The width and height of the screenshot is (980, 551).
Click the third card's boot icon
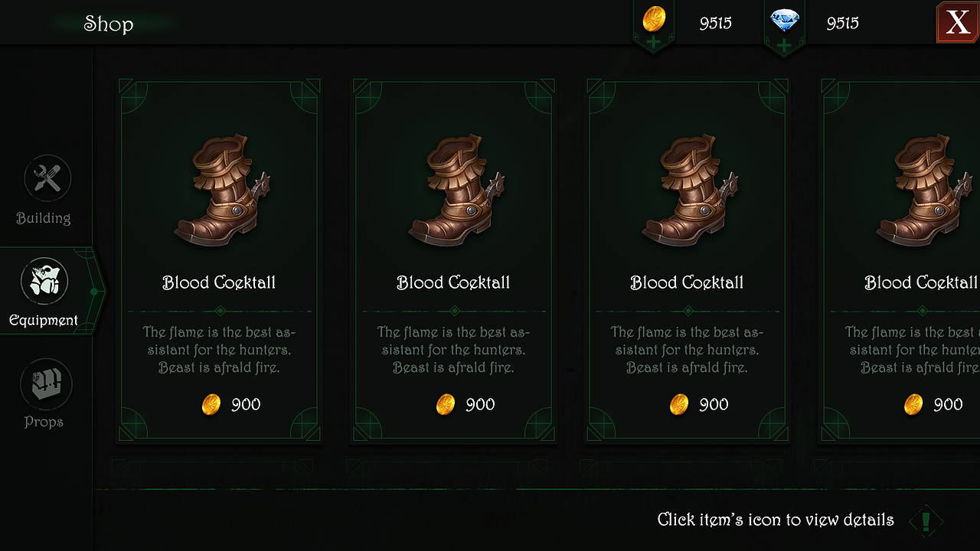[x=688, y=191]
